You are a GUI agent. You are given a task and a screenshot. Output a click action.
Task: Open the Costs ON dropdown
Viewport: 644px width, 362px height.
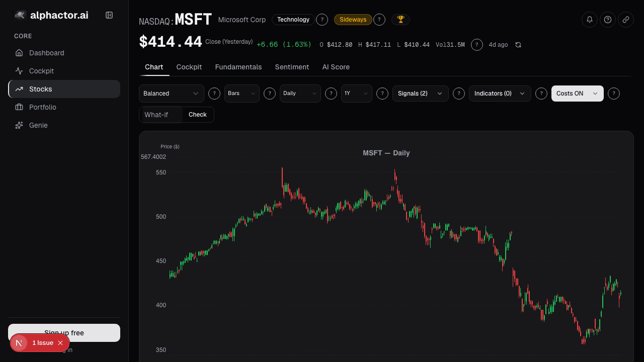[x=578, y=94]
